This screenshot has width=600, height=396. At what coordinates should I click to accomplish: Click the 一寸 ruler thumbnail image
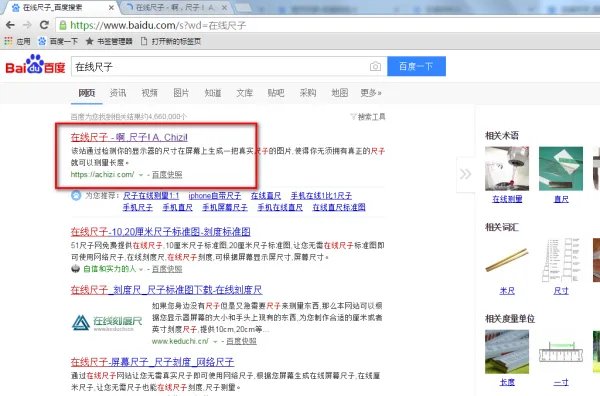(561, 352)
